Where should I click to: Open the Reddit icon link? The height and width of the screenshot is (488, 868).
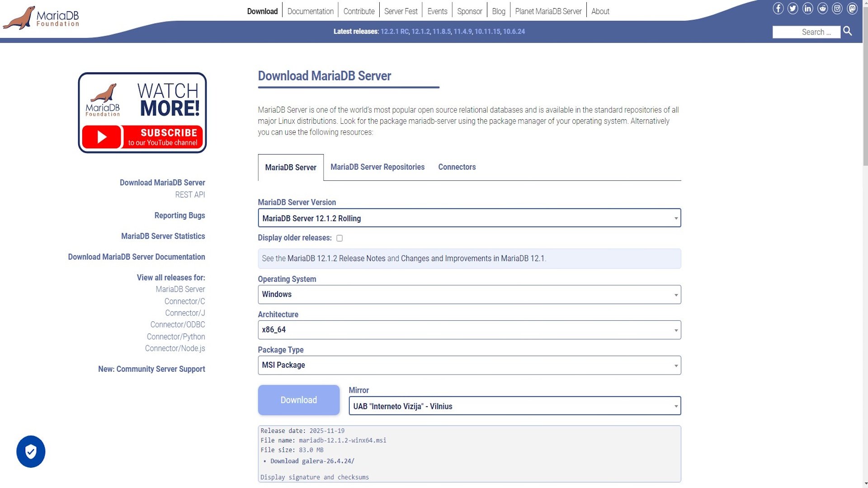[x=823, y=9]
